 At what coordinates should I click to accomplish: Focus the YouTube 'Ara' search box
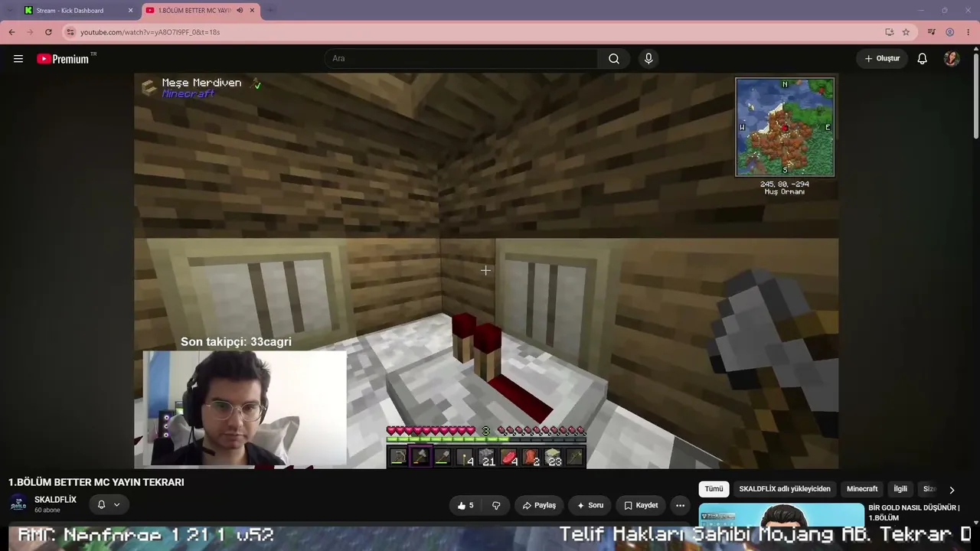pos(461,59)
